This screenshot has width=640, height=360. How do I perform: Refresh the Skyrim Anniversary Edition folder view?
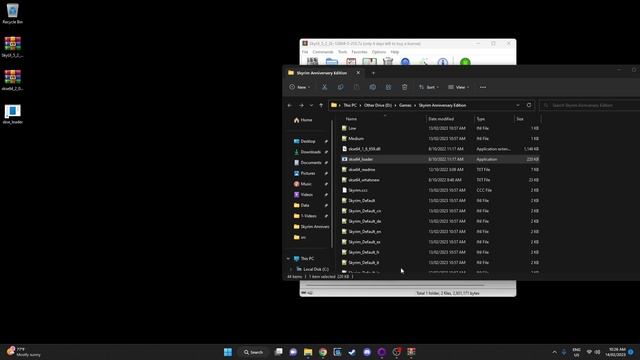click(529, 105)
